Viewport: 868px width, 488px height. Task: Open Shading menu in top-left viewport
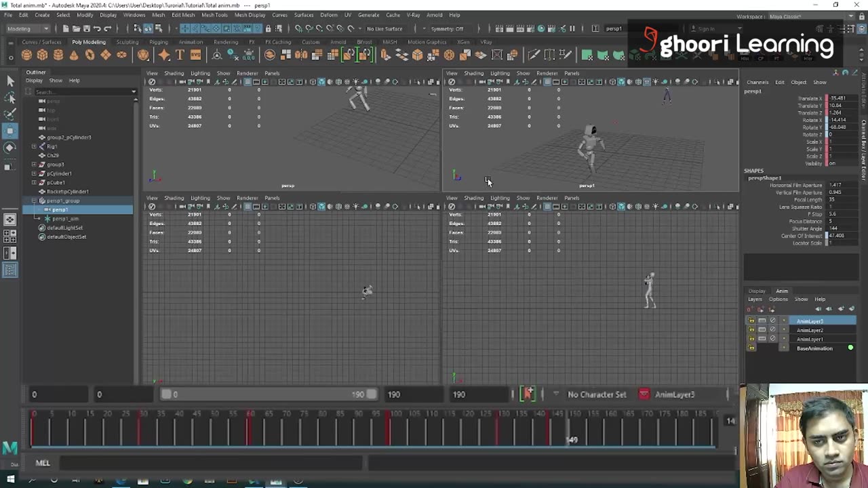click(174, 73)
